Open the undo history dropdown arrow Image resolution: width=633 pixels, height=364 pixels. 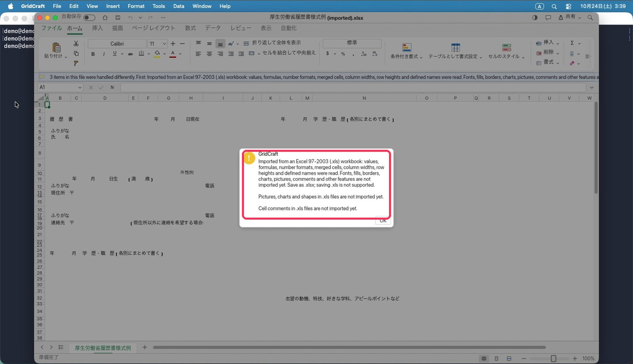(x=140, y=17)
